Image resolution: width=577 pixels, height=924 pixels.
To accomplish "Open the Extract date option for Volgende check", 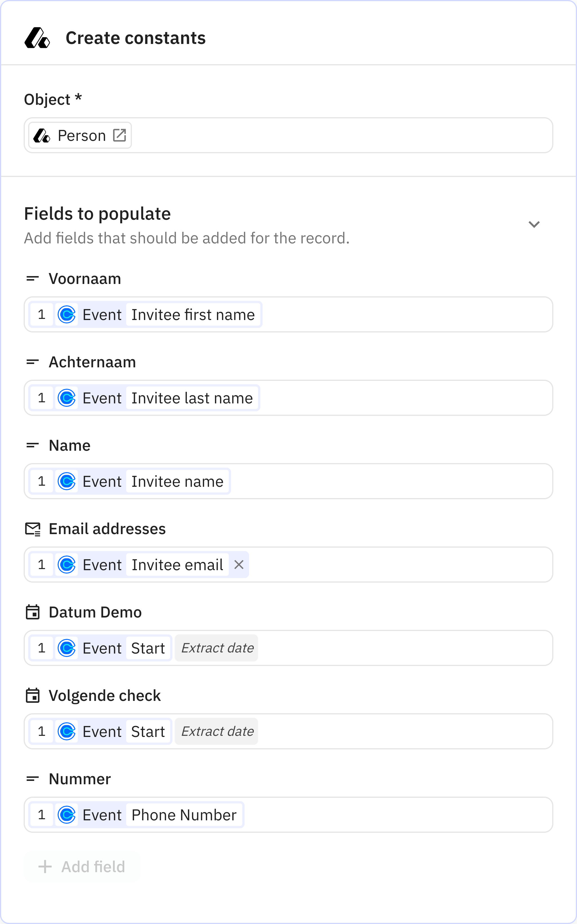I will click(x=216, y=731).
